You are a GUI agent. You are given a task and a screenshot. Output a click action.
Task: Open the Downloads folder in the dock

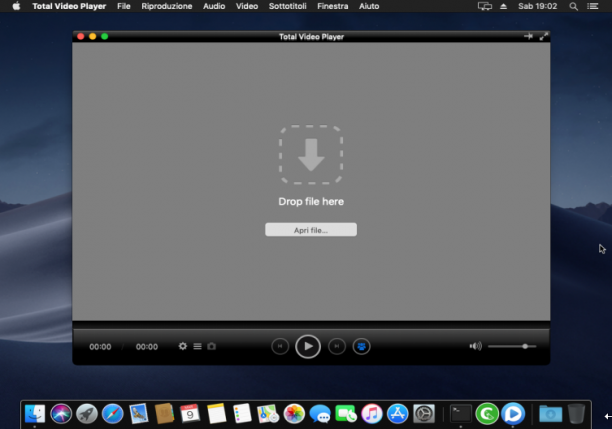(x=550, y=414)
